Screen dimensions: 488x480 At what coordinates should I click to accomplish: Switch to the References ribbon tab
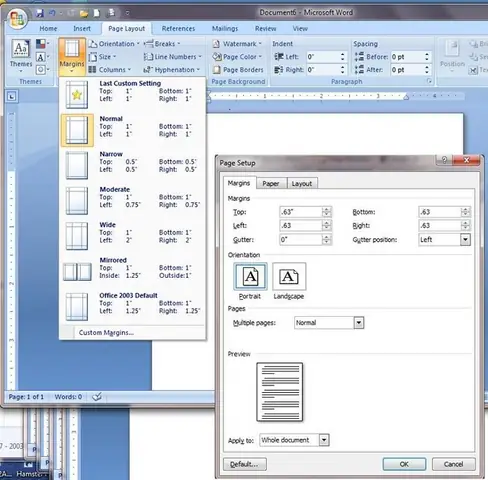click(178, 29)
